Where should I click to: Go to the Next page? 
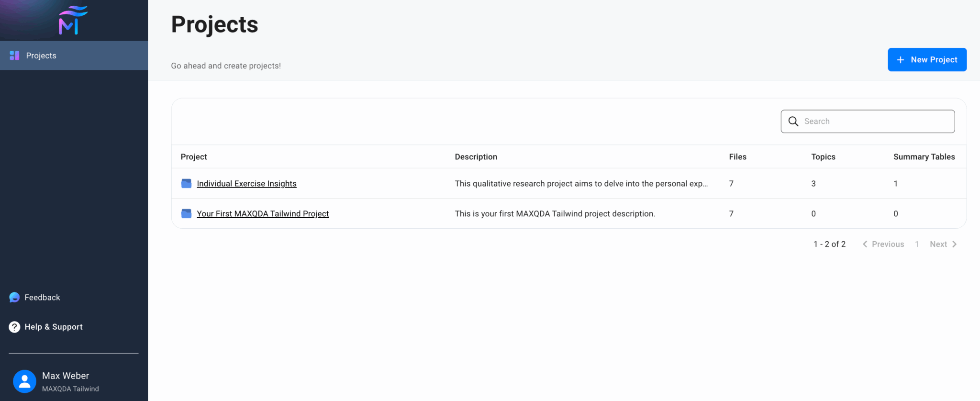[943, 244]
